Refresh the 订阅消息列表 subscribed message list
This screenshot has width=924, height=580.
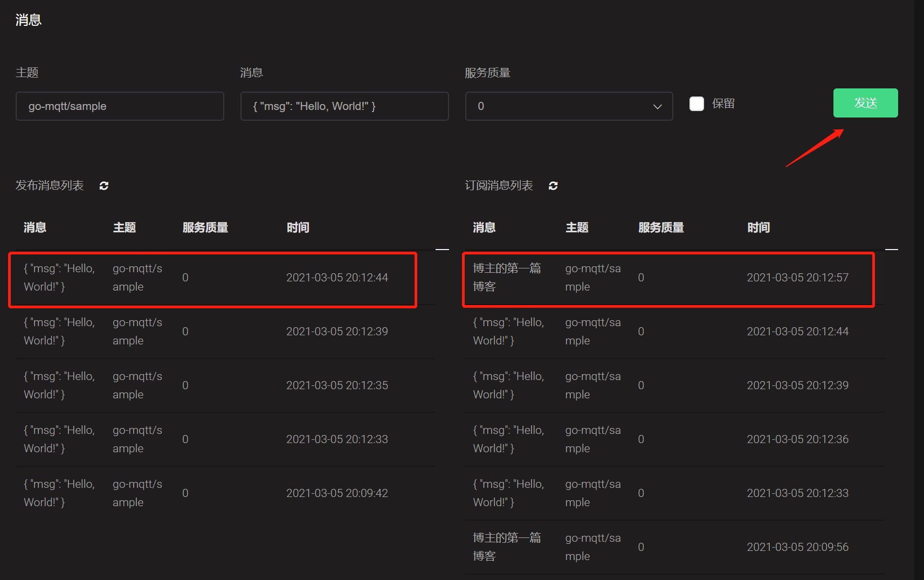coord(553,185)
